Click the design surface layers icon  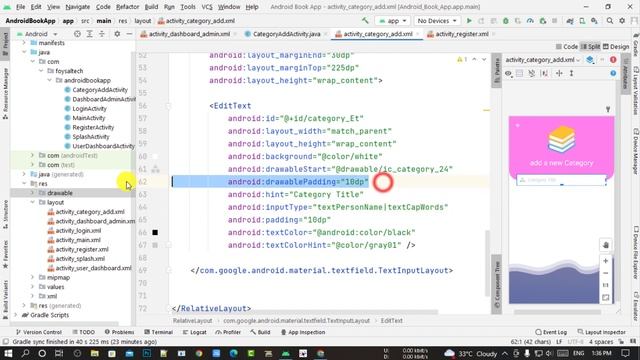tap(590, 60)
